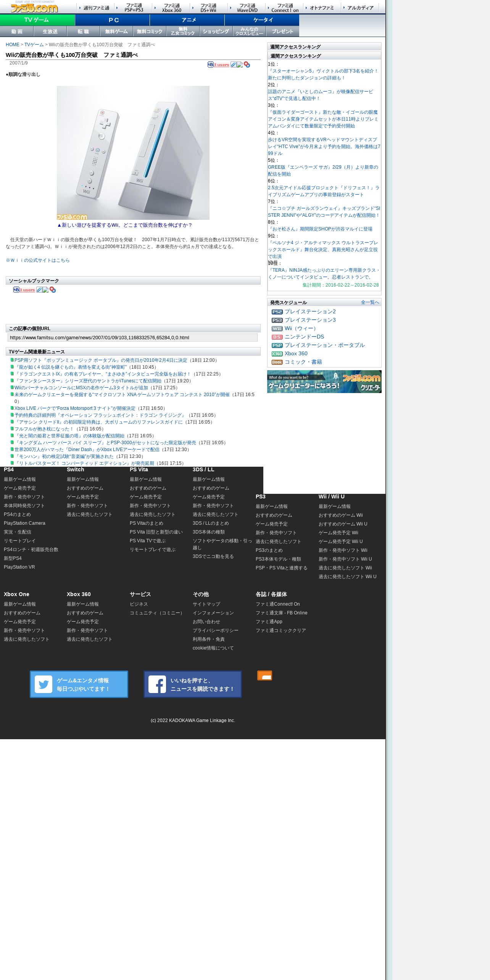
Task: Click the paperclip icon in ソーシャルブックマーク section
Action: pyautogui.click(x=39, y=290)
